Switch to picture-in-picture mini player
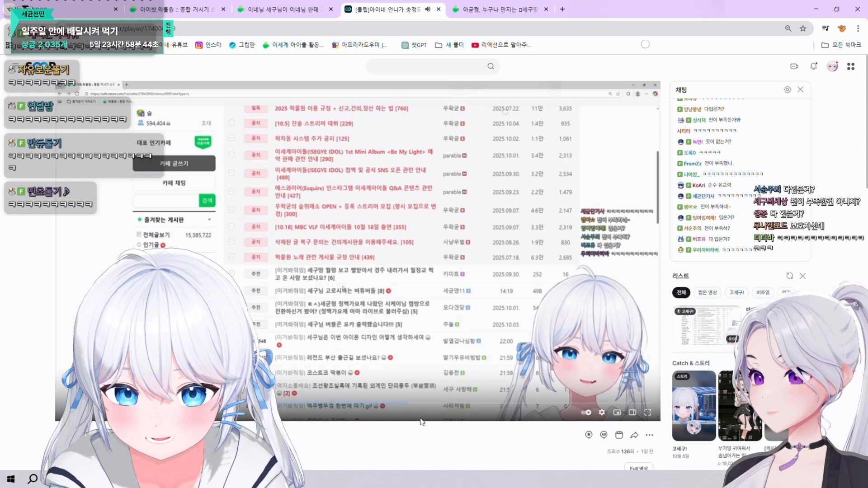 617,412
